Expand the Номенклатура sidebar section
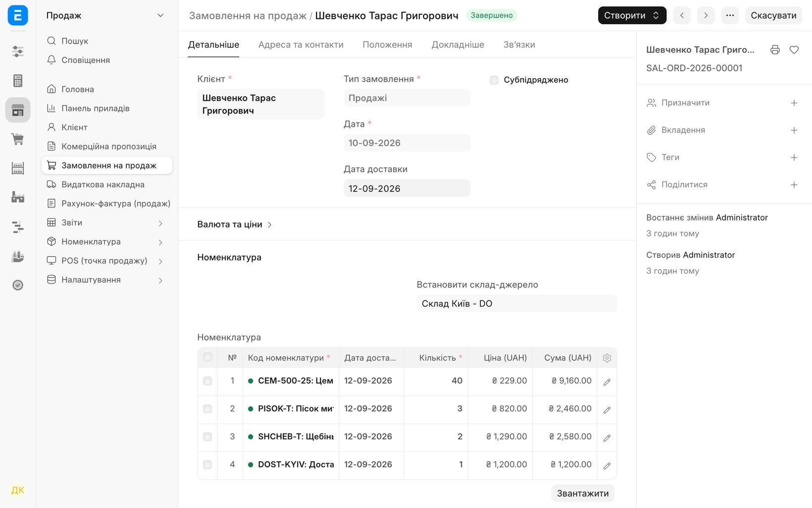Image resolution: width=812 pixels, height=508 pixels. pos(160,242)
